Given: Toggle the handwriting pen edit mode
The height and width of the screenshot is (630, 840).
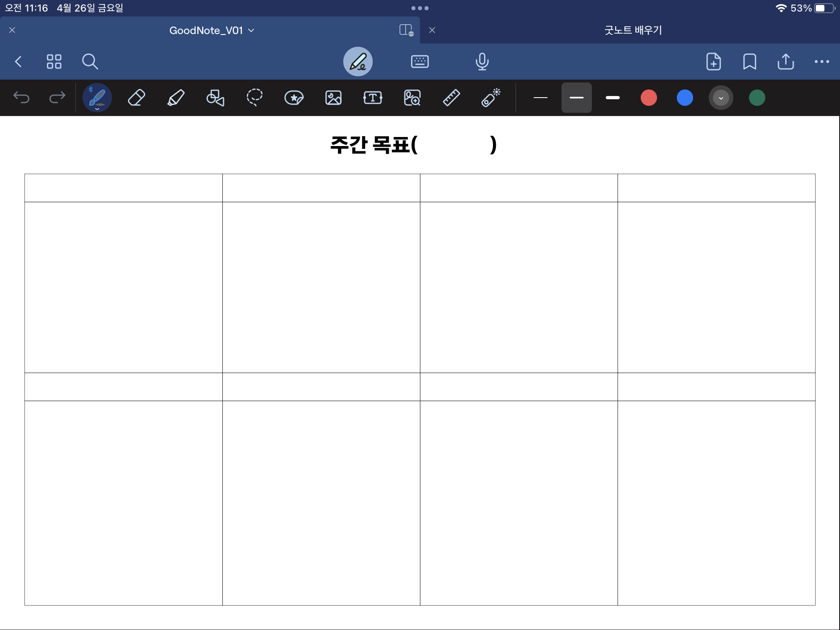Looking at the screenshot, I should click(x=358, y=62).
